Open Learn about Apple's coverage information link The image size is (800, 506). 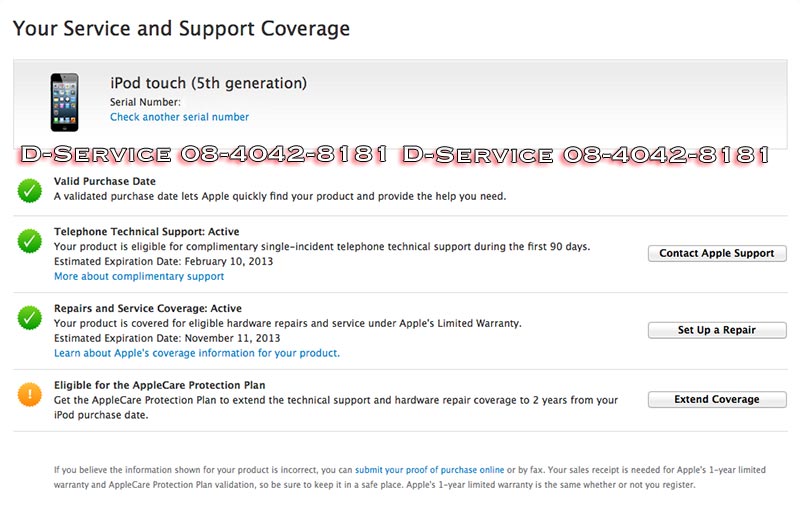[196, 353]
